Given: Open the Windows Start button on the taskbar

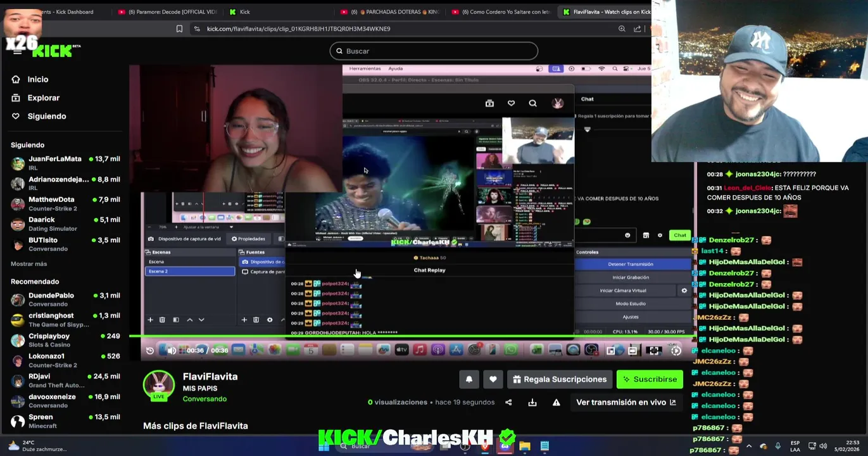Looking at the screenshot, I should [324, 446].
